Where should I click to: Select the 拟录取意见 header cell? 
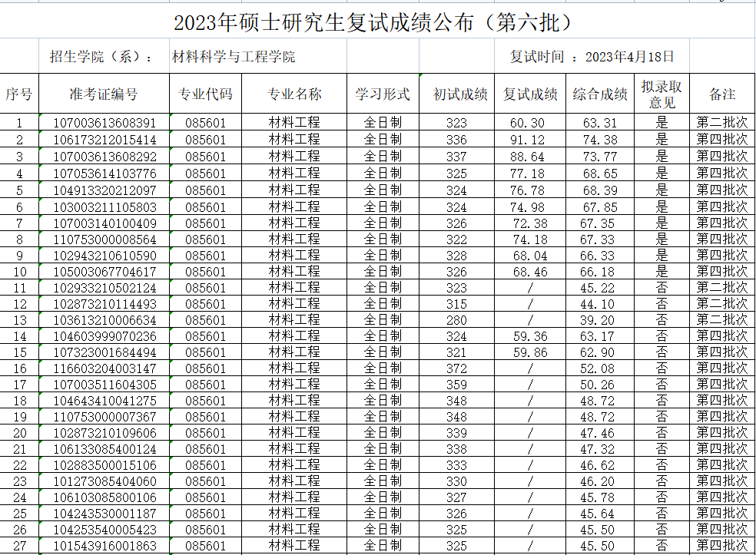661,94
